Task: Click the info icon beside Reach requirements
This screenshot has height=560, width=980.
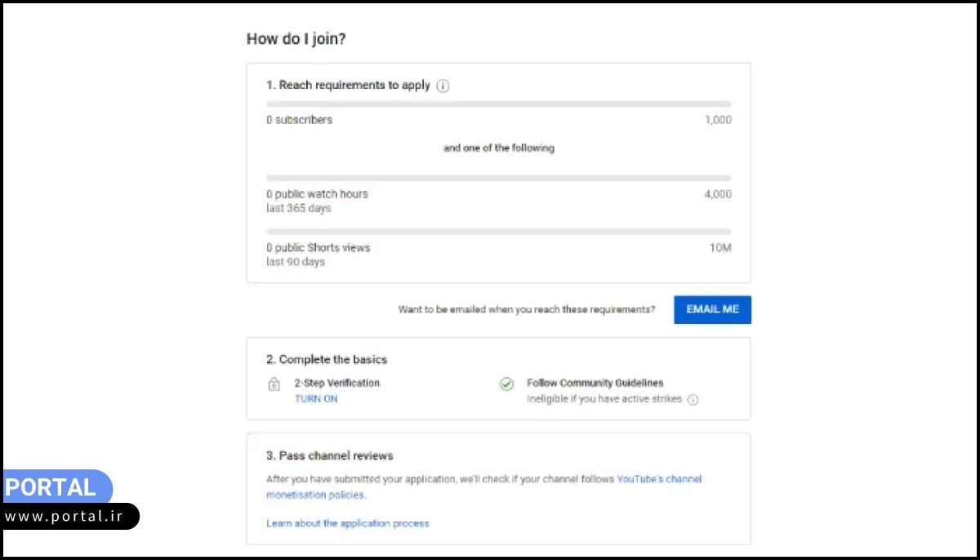Action: pyautogui.click(x=443, y=86)
